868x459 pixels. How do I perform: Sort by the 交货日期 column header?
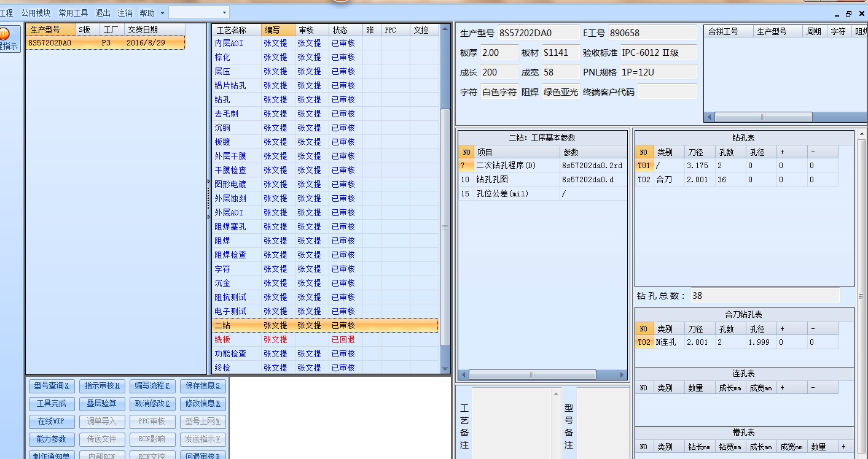pyautogui.click(x=155, y=29)
